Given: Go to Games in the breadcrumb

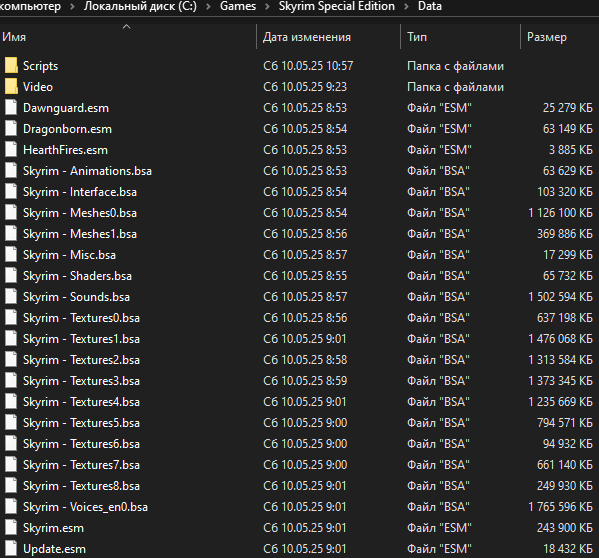Looking at the screenshot, I should [238, 6].
